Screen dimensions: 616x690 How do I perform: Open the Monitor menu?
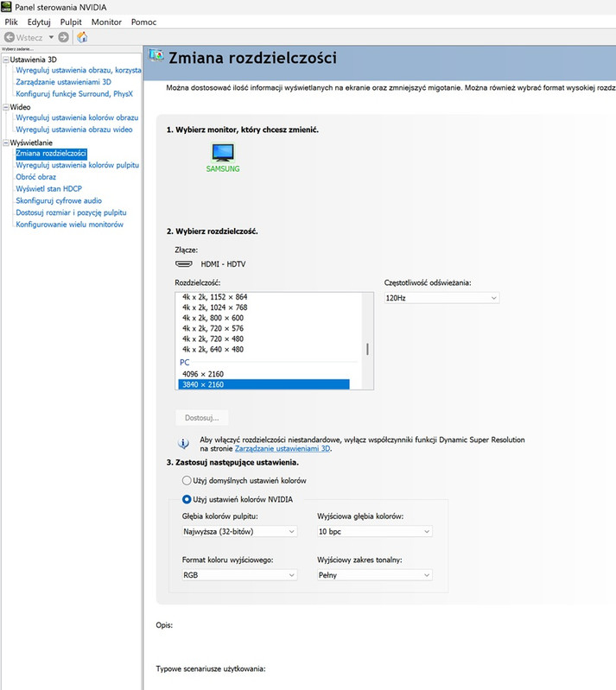tap(106, 22)
